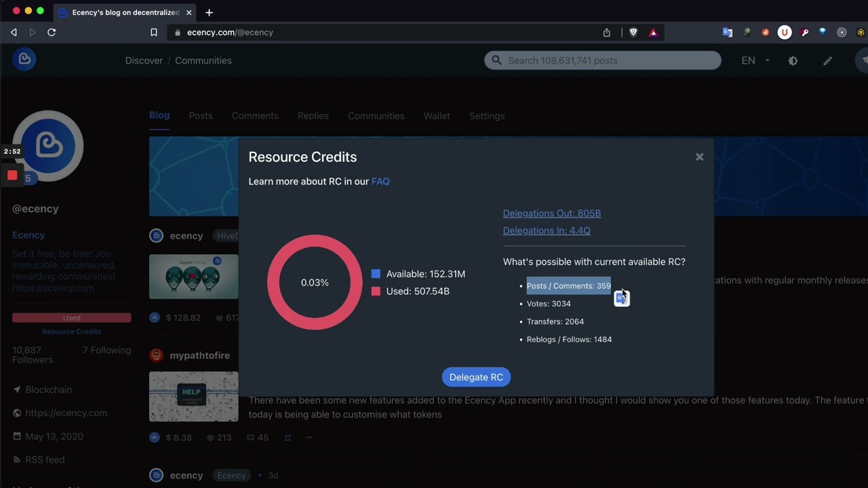Open Delegations Out: 805B link

pos(552,213)
